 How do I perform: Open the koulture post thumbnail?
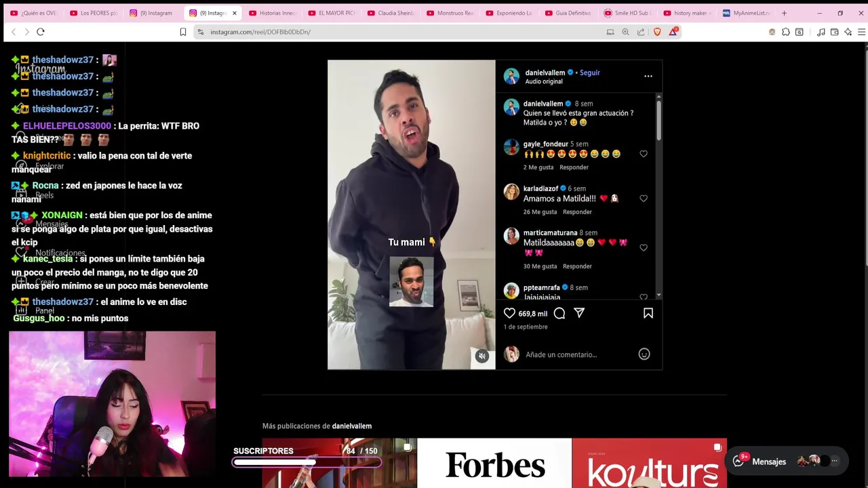tap(650, 463)
